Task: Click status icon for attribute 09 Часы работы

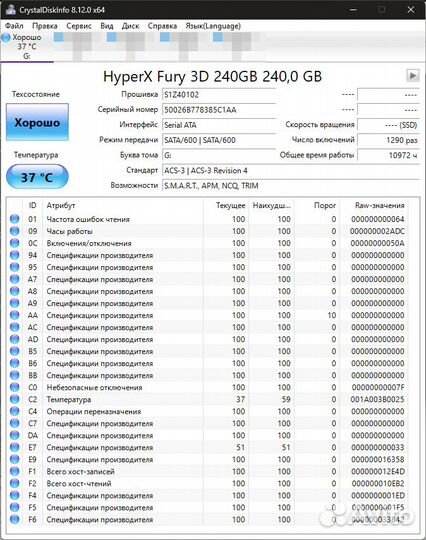Action: (14, 231)
